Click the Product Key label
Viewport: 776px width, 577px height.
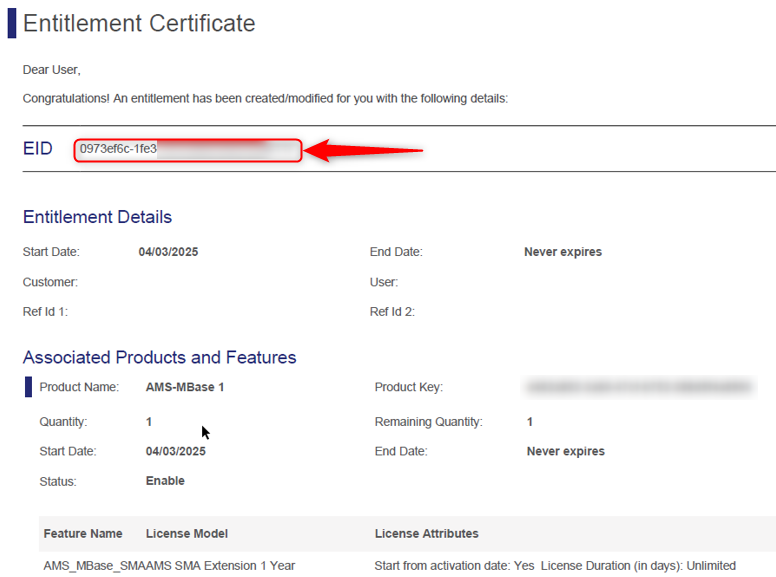(408, 387)
